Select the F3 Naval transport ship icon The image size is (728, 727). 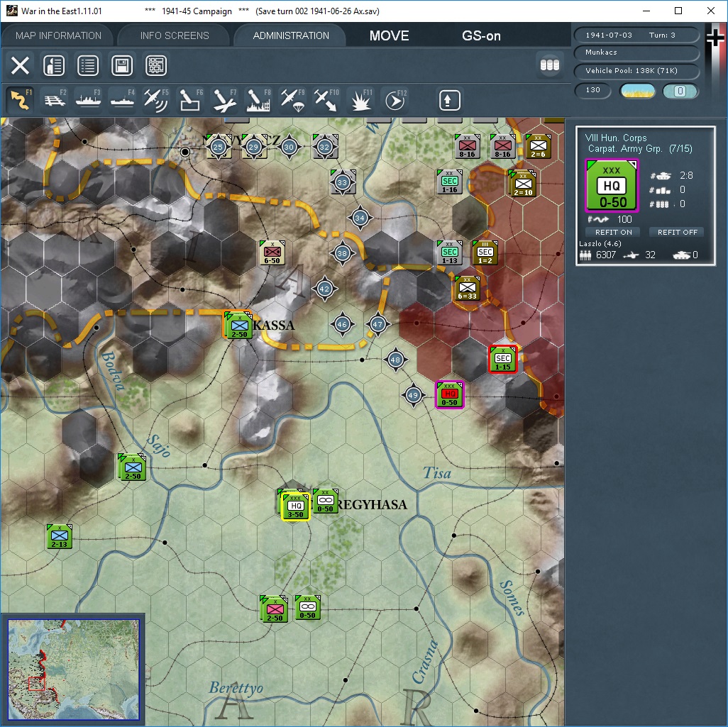pyautogui.click(x=88, y=100)
